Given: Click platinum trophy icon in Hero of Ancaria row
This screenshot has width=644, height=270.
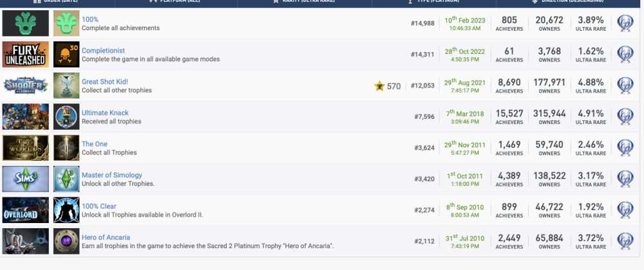Looking at the screenshot, I should (625, 241).
